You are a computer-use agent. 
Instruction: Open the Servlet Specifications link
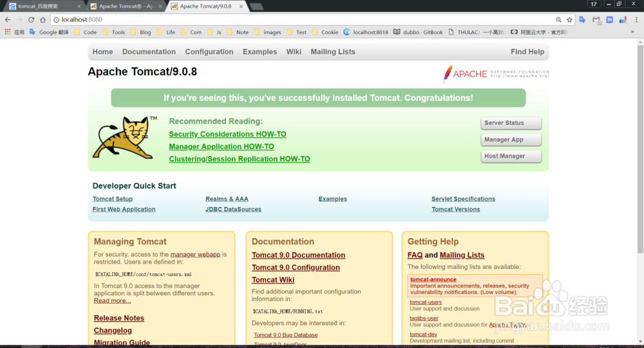pos(463,199)
